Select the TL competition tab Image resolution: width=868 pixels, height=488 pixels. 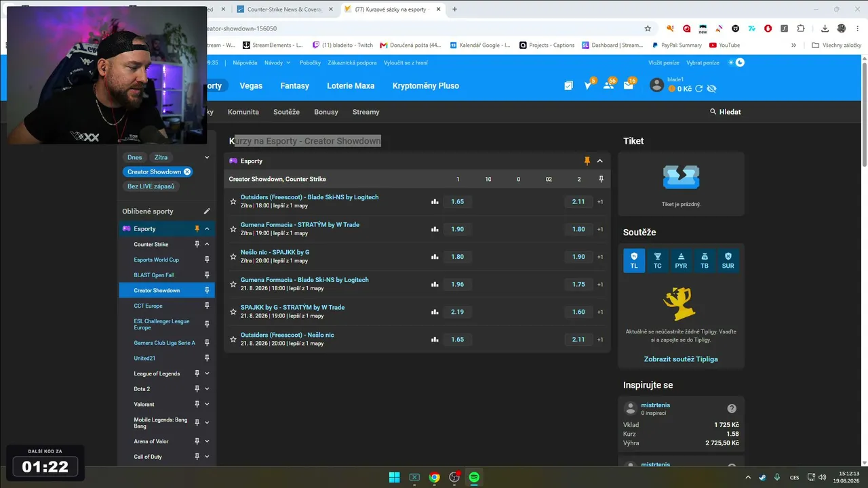tap(634, 261)
